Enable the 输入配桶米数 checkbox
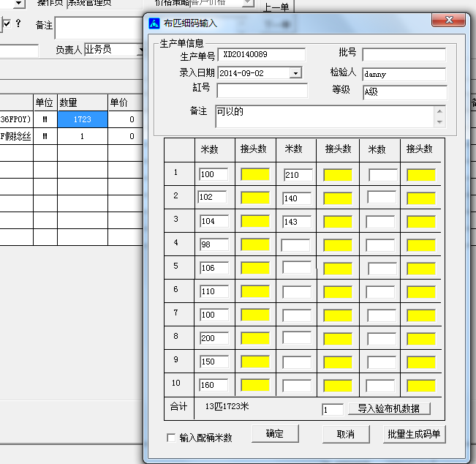This screenshot has height=464, width=476. 171,438
